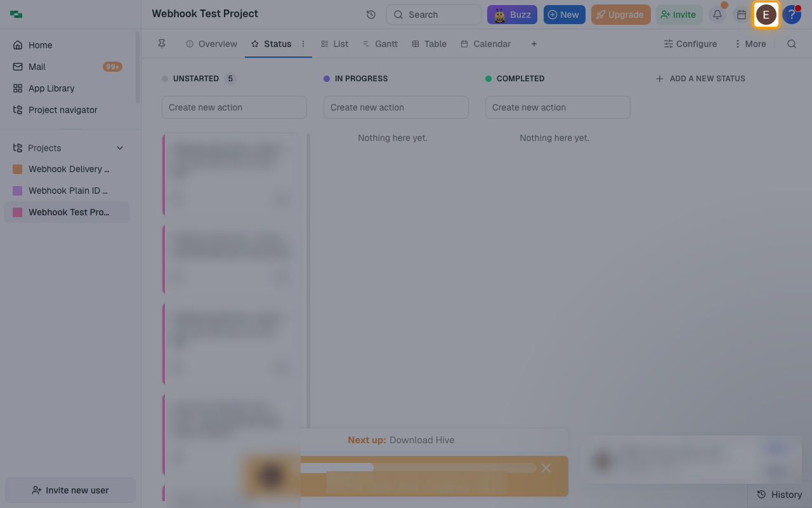The width and height of the screenshot is (812, 508).
Task: Open the Buzz assistant
Action: [512, 15]
